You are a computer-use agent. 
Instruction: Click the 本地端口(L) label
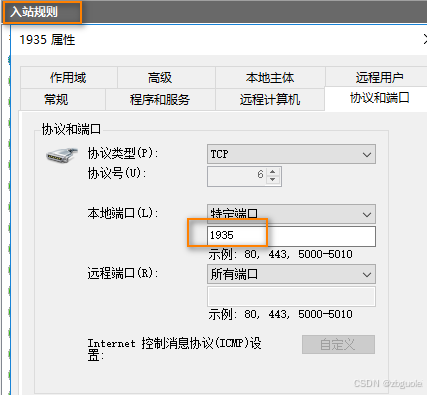point(122,213)
